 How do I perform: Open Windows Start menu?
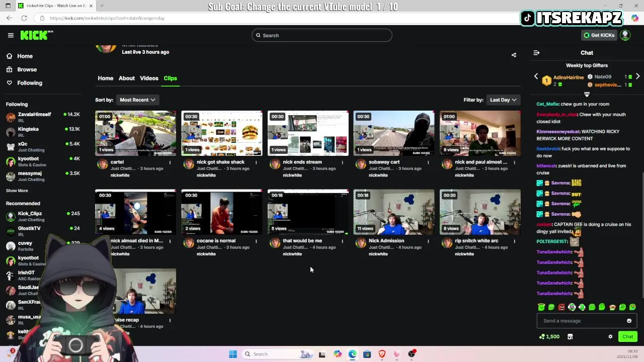pyautogui.click(x=232, y=354)
